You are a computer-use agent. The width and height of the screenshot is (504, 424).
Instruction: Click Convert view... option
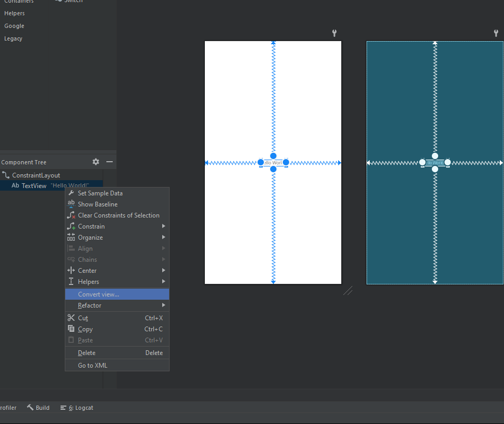coord(98,294)
